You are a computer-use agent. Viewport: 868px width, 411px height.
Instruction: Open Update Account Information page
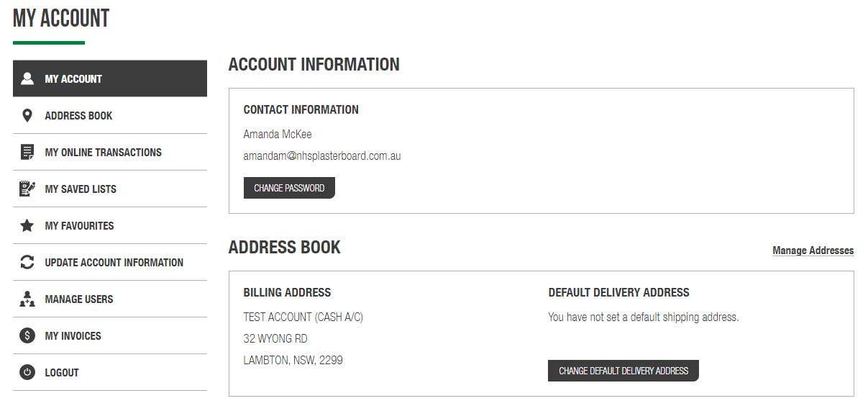point(110,262)
